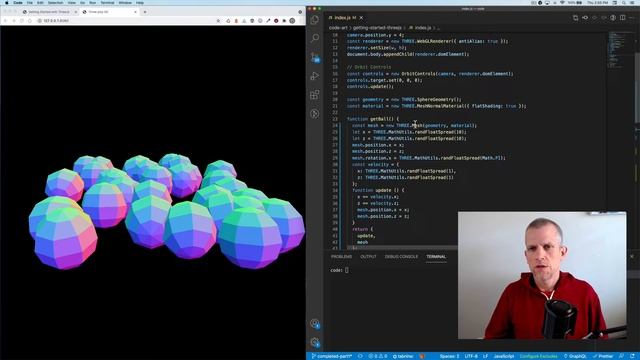Open the Extensions view in activity bar
Viewport: 640px width, 360px height.
pyautogui.click(x=315, y=95)
